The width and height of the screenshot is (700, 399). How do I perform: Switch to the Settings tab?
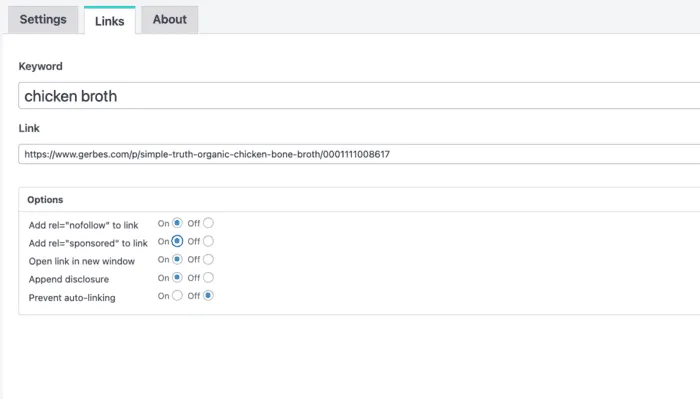(43, 20)
